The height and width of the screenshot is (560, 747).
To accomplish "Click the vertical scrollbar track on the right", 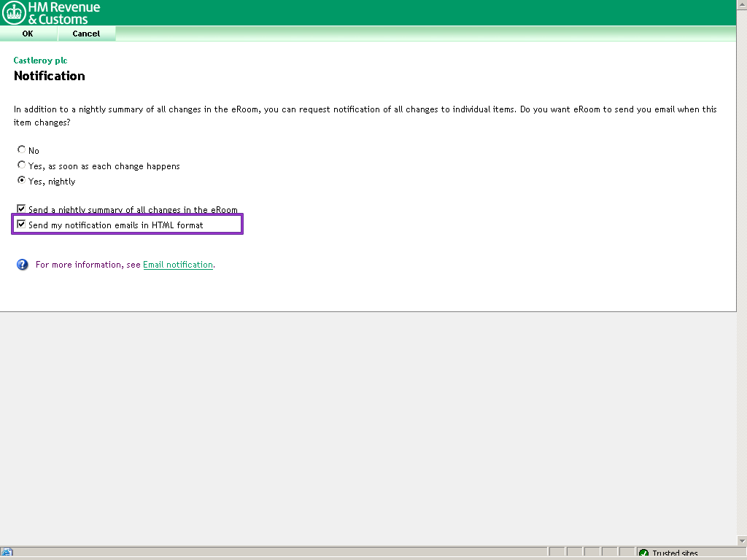I will tap(741, 292).
